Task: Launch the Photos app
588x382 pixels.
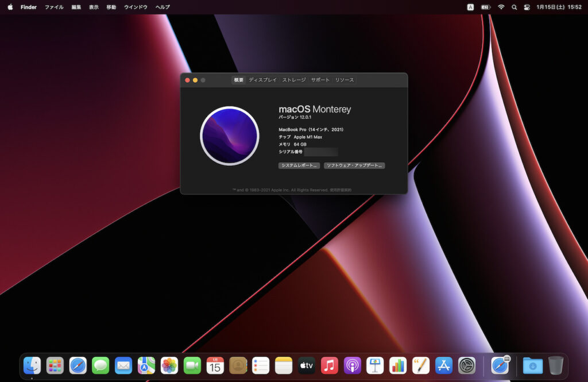Action: point(169,365)
